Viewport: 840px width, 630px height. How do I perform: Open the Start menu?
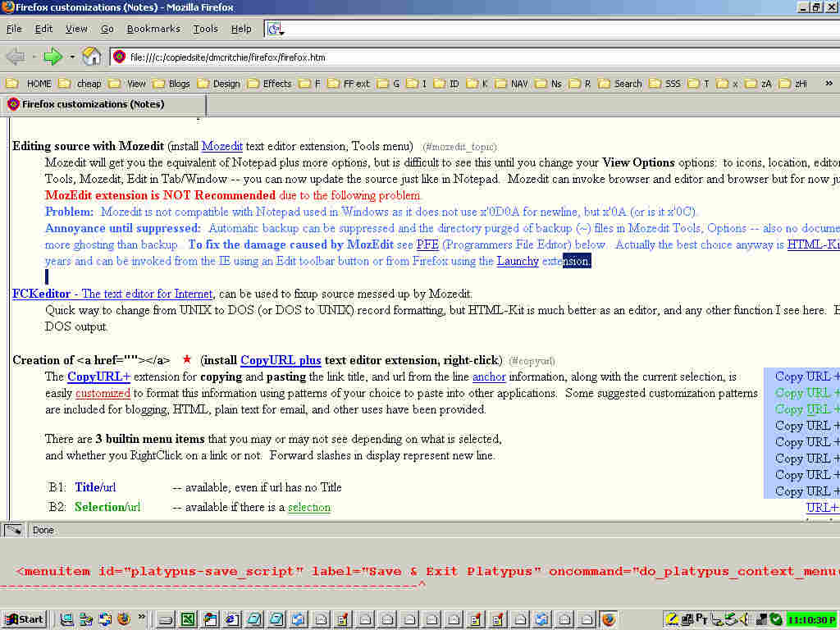point(24,619)
